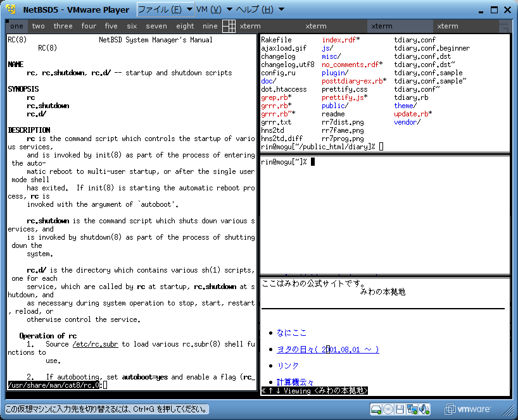The height and width of the screenshot is (420, 518).
Task: Click the index.rdf* file name
Action: tap(341, 40)
